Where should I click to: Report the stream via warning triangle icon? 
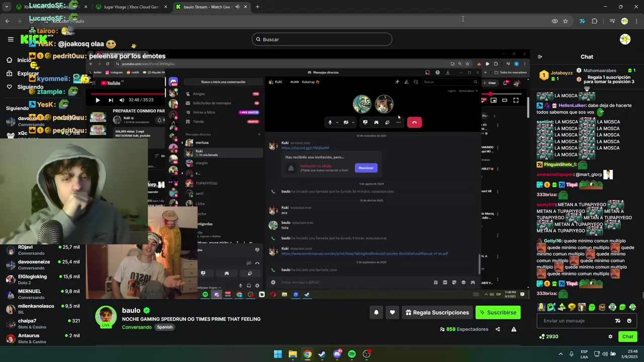click(514, 329)
